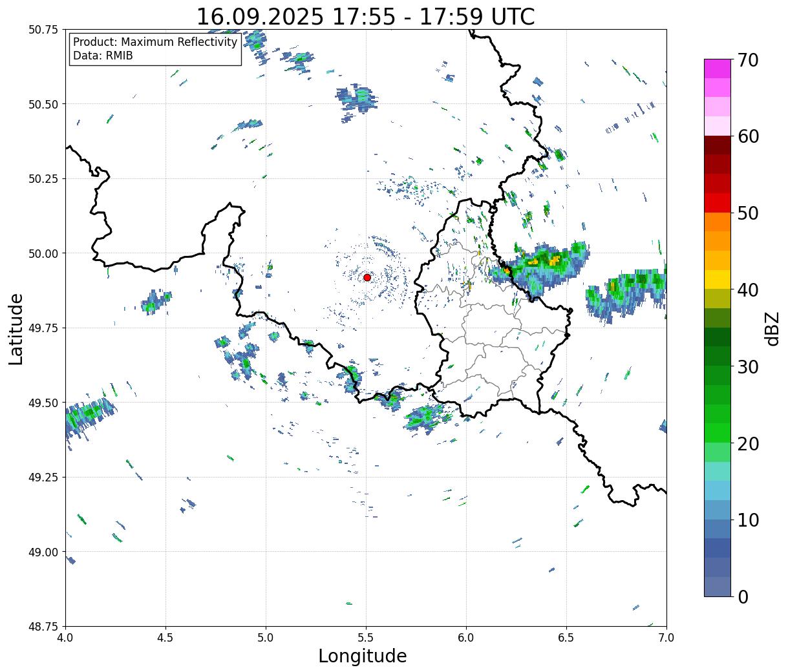The width and height of the screenshot is (788, 672).
Task: Click latitude tick label 49.25
Action: click(43, 478)
